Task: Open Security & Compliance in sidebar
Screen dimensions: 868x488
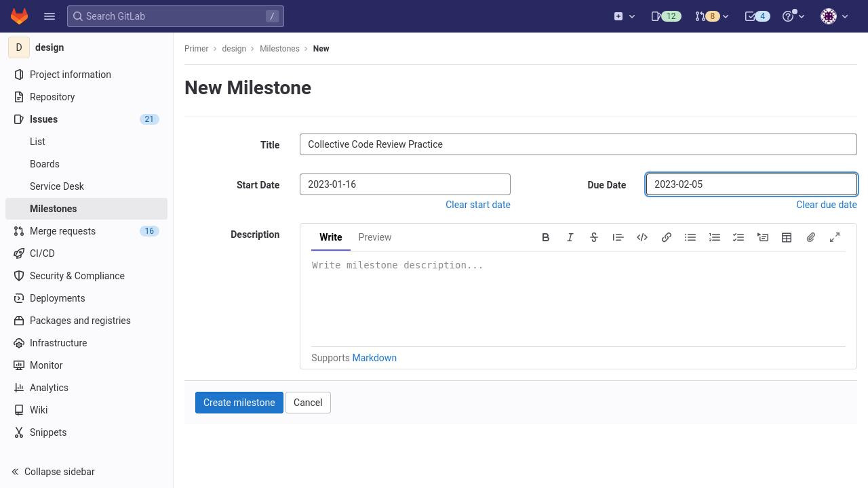Action: click(x=86, y=276)
